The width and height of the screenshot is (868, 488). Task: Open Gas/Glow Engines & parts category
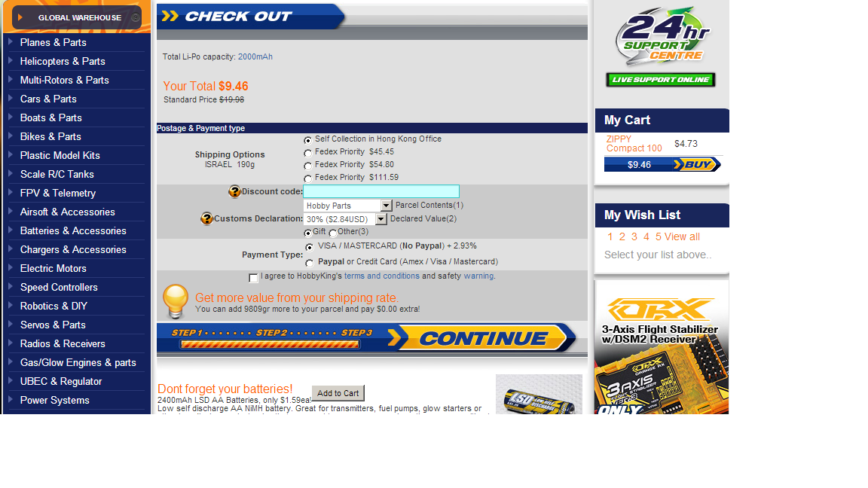click(x=78, y=362)
